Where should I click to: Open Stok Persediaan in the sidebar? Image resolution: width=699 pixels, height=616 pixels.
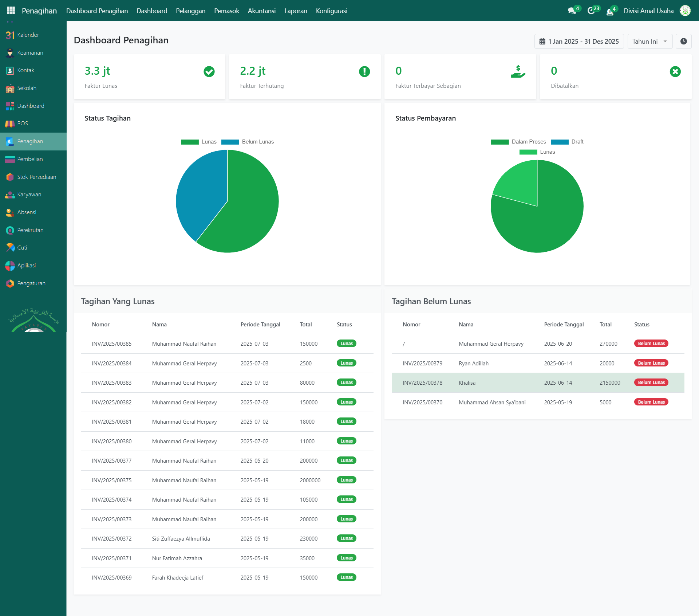[36, 177]
